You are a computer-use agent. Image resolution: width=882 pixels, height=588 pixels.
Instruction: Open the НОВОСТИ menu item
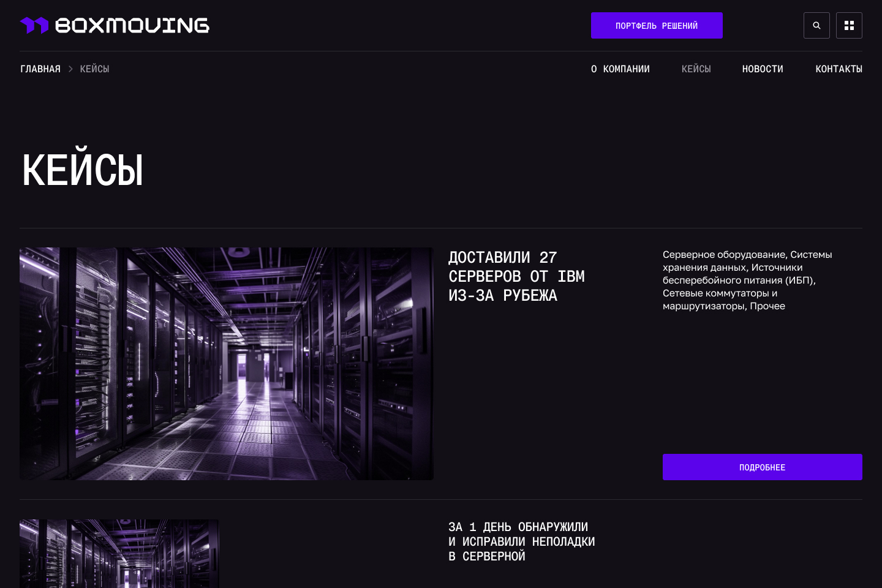tap(763, 69)
